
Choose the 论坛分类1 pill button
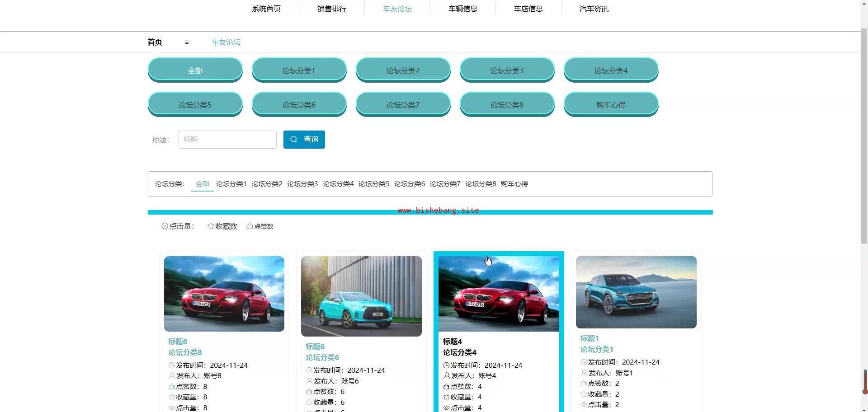(299, 70)
